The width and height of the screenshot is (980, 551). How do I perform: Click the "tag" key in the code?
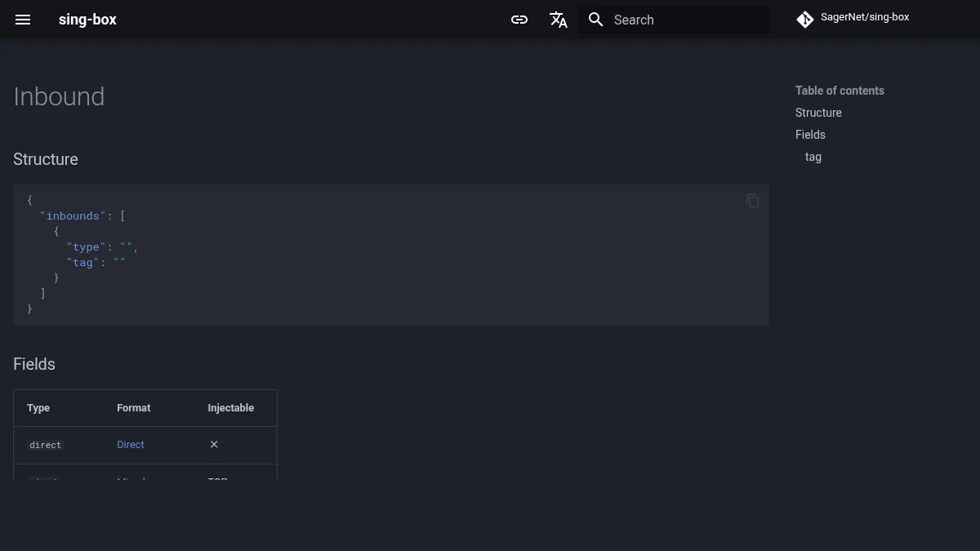click(x=83, y=262)
